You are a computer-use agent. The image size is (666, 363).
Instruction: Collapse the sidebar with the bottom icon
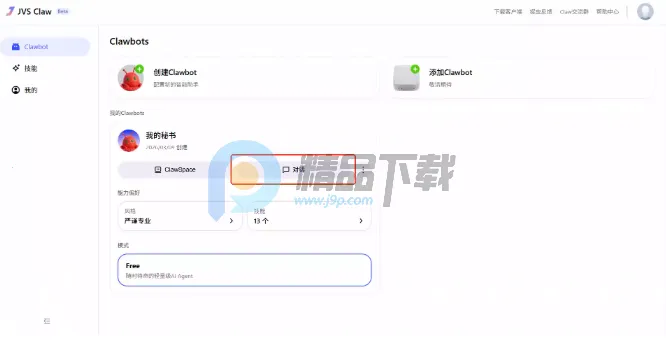(x=47, y=321)
